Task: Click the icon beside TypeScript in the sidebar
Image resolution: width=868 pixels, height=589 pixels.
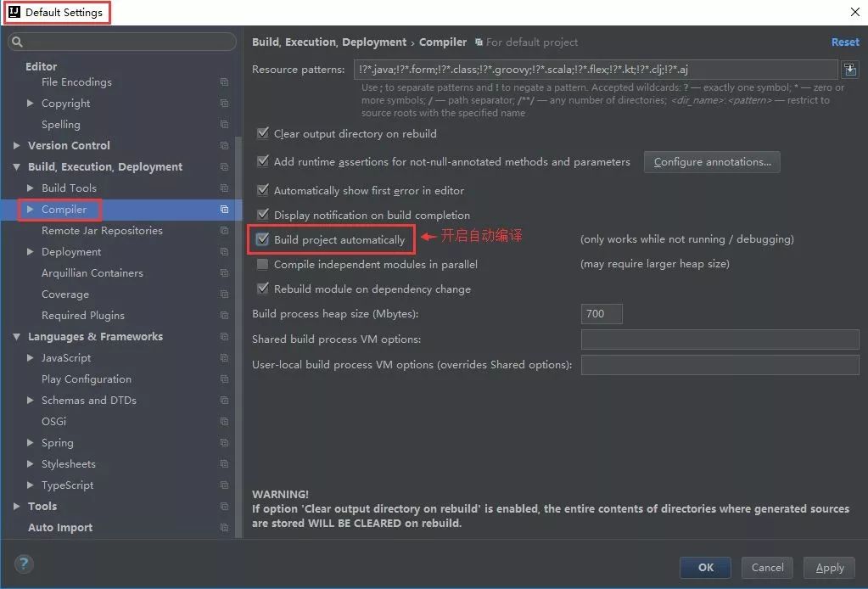Action: point(224,485)
